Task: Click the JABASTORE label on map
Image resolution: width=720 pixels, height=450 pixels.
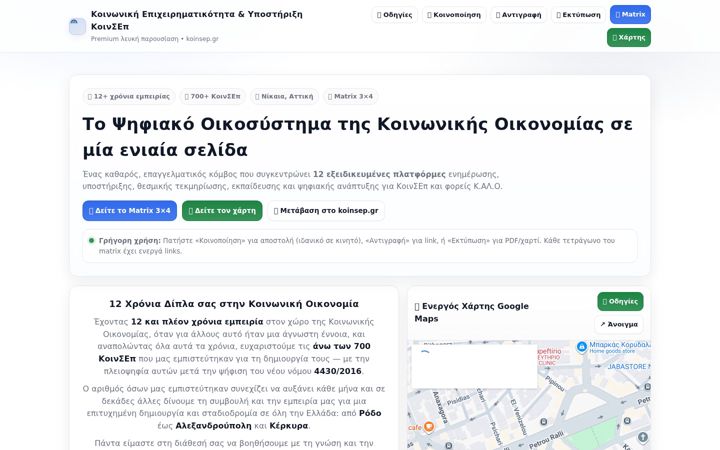Action: tap(628, 366)
